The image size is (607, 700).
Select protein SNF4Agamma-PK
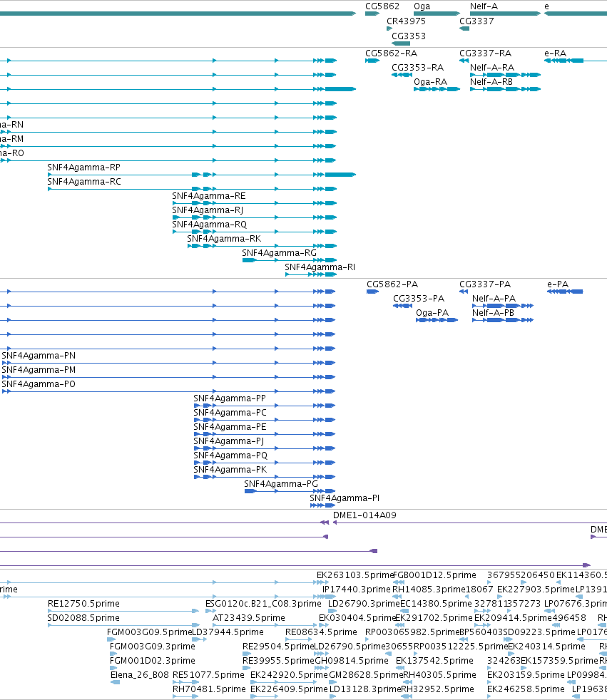[x=230, y=470]
